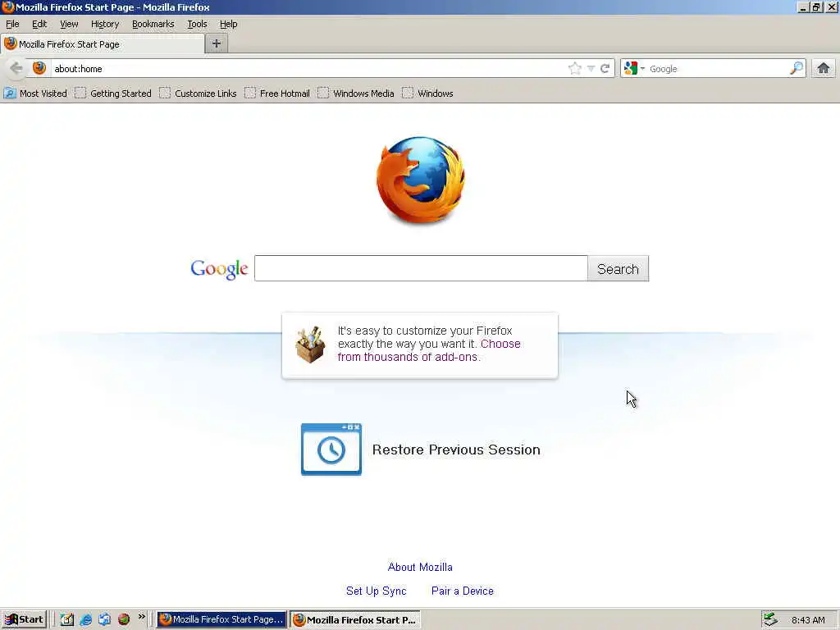Open the Google search engine dropdown
The image size is (840, 630).
[x=634, y=69]
